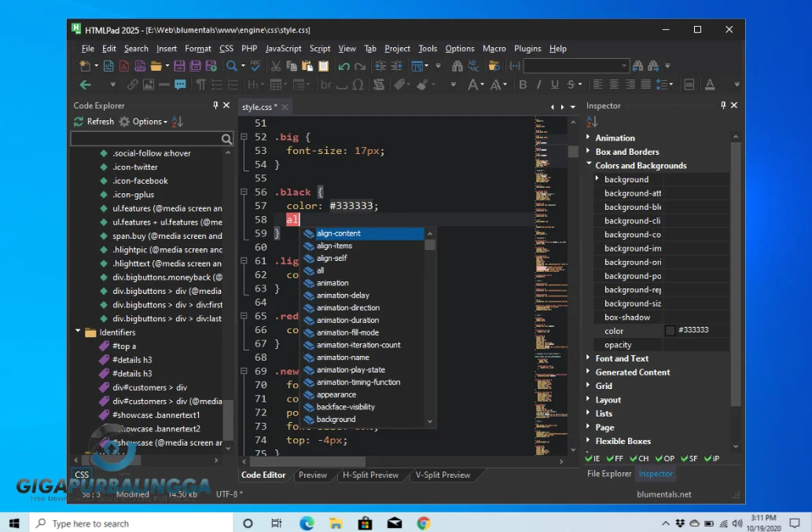Viewport: 812px width, 532px height.
Task: Click the Refresh button in Code Explorer
Action: click(x=94, y=122)
